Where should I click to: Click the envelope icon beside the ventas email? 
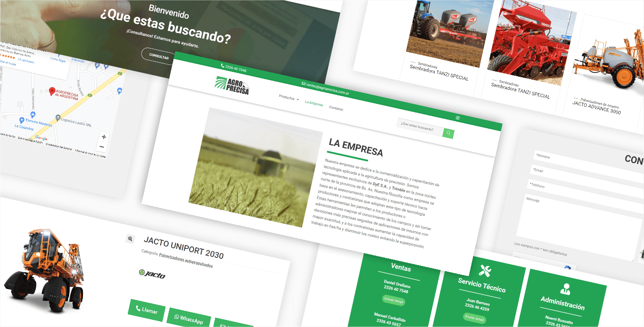click(x=304, y=84)
